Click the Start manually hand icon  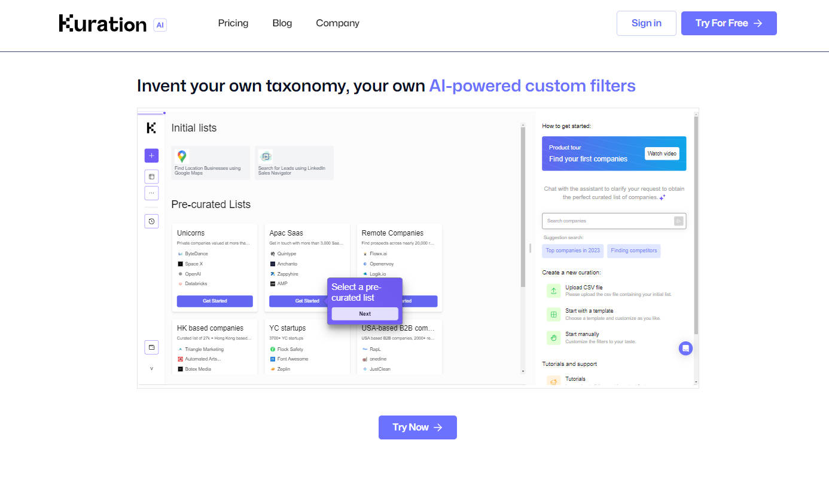[x=553, y=337]
